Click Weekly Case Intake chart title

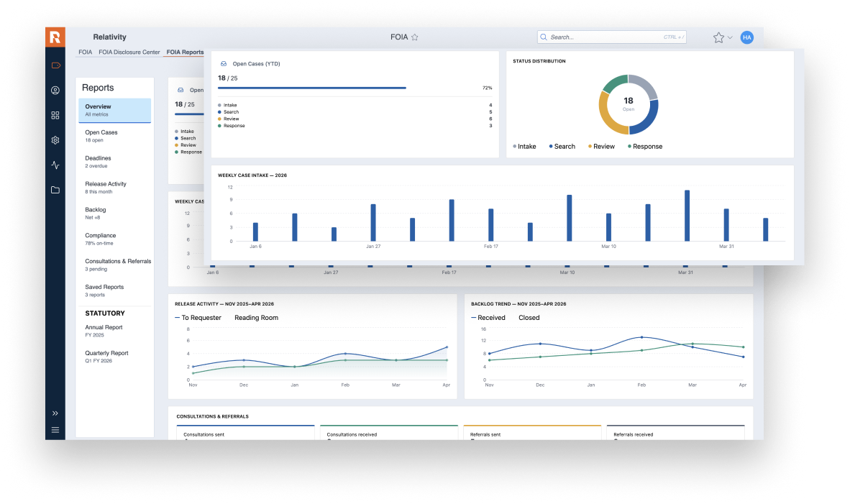click(252, 175)
